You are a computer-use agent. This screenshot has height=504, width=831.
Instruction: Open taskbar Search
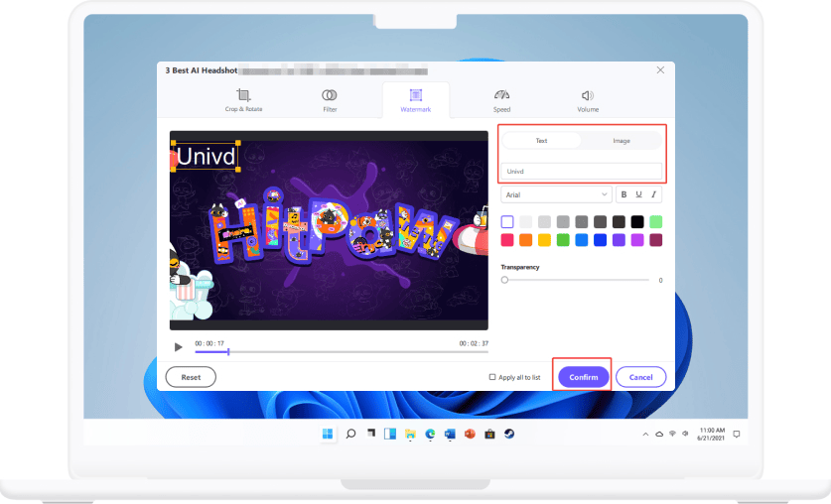point(350,435)
